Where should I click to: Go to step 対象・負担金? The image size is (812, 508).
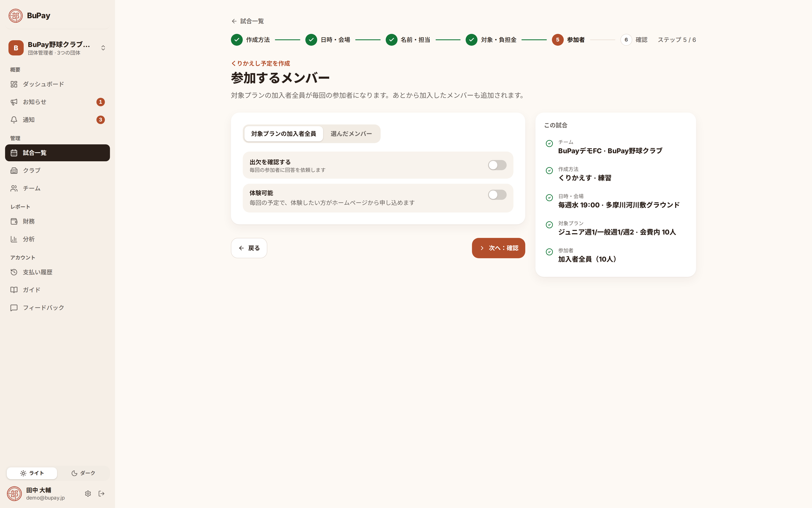491,40
